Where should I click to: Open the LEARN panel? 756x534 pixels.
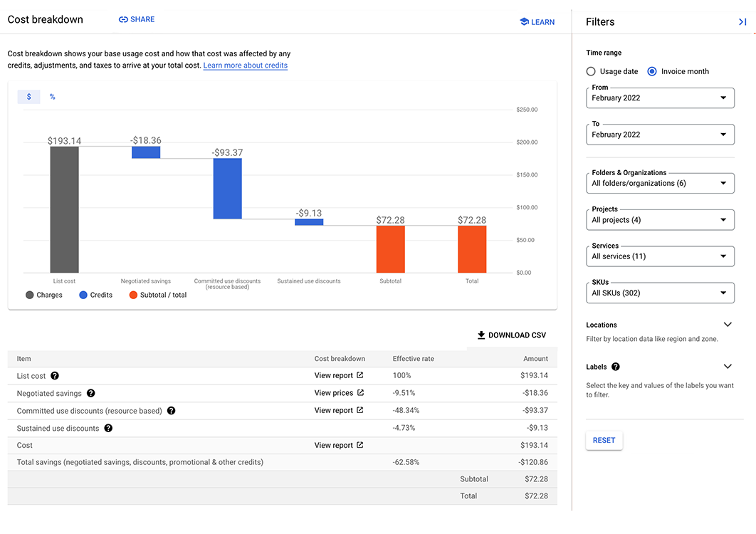click(x=537, y=21)
